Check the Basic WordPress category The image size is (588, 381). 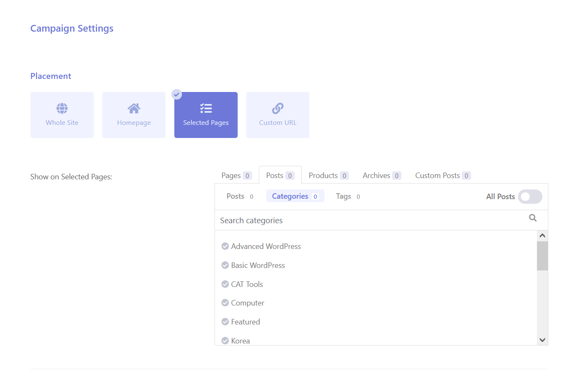225,265
